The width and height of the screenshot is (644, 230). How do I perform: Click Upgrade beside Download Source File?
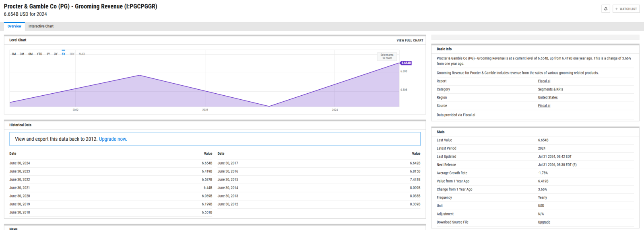[x=544, y=222]
